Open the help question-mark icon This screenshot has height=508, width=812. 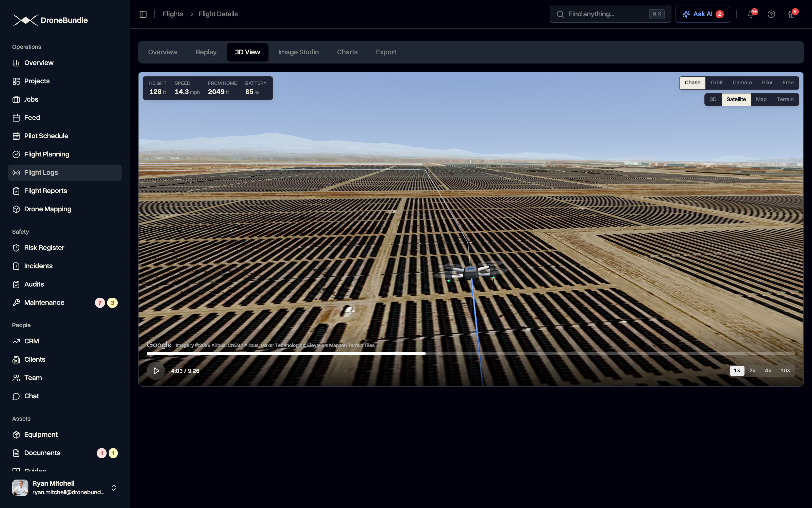(771, 14)
